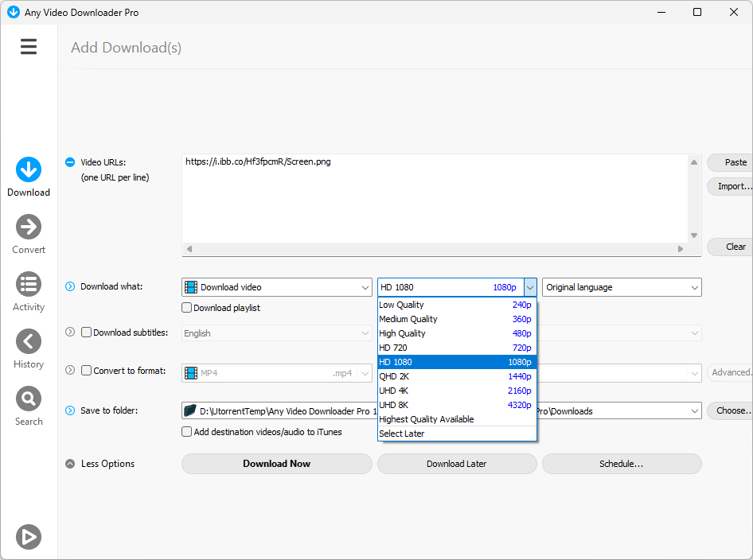Open the Original language dropdown
This screenshot has height=560, width=753.
pos(622,287)
